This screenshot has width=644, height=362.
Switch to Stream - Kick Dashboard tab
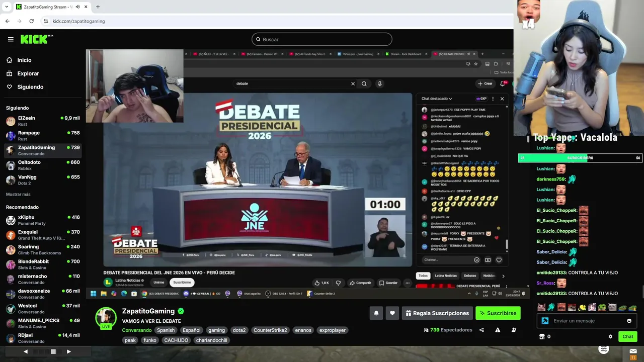tap(406, 54)
